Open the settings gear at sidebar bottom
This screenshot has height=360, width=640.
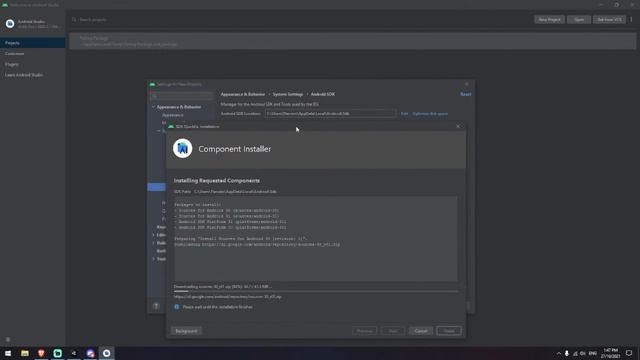[x=8, y=340]
